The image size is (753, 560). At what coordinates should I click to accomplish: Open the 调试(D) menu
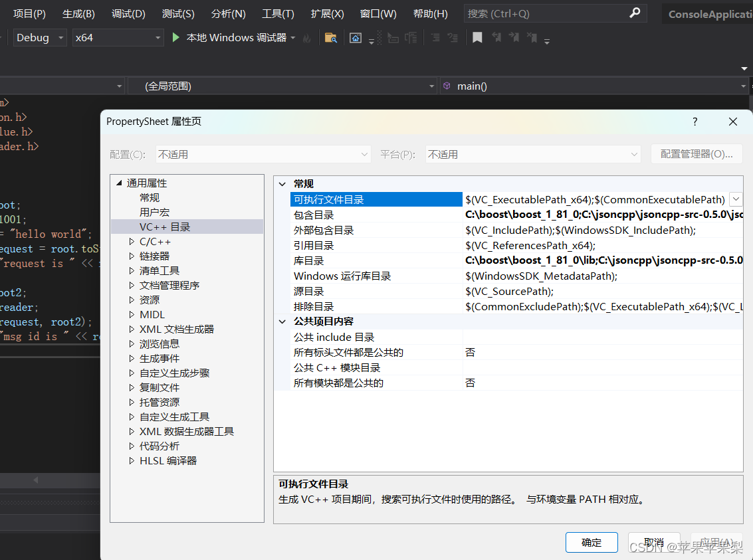[x=129, y=13]
